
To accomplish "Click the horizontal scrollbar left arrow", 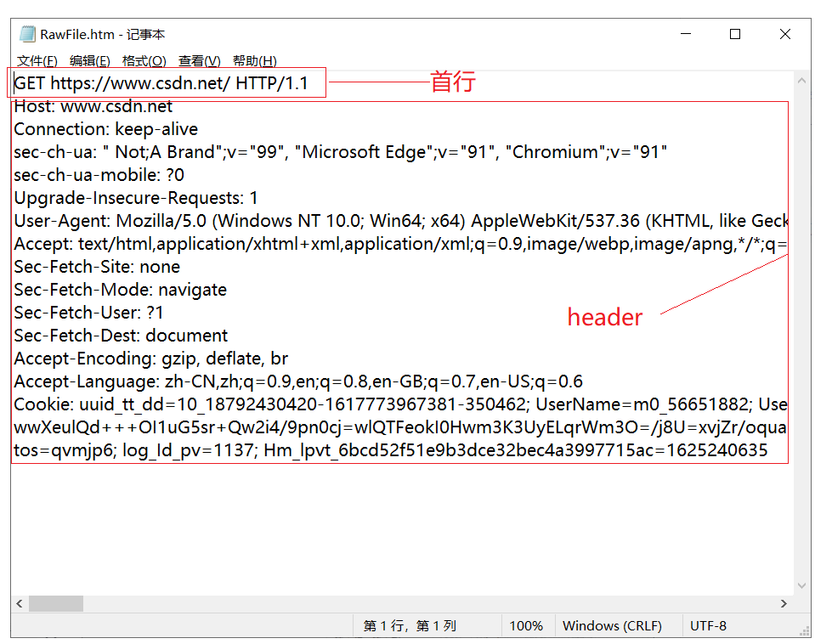I will 20,604.
